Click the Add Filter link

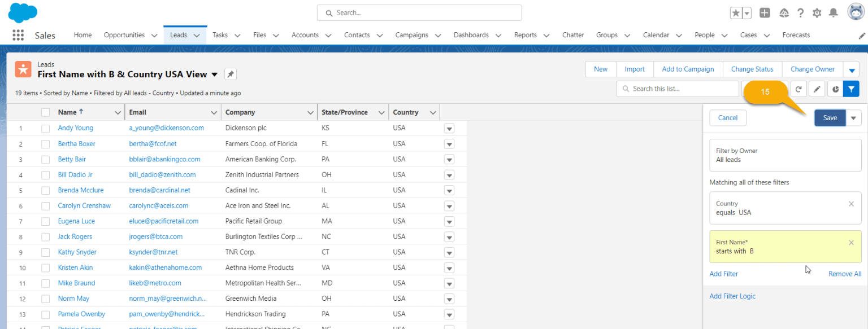[x=723, y=273]
